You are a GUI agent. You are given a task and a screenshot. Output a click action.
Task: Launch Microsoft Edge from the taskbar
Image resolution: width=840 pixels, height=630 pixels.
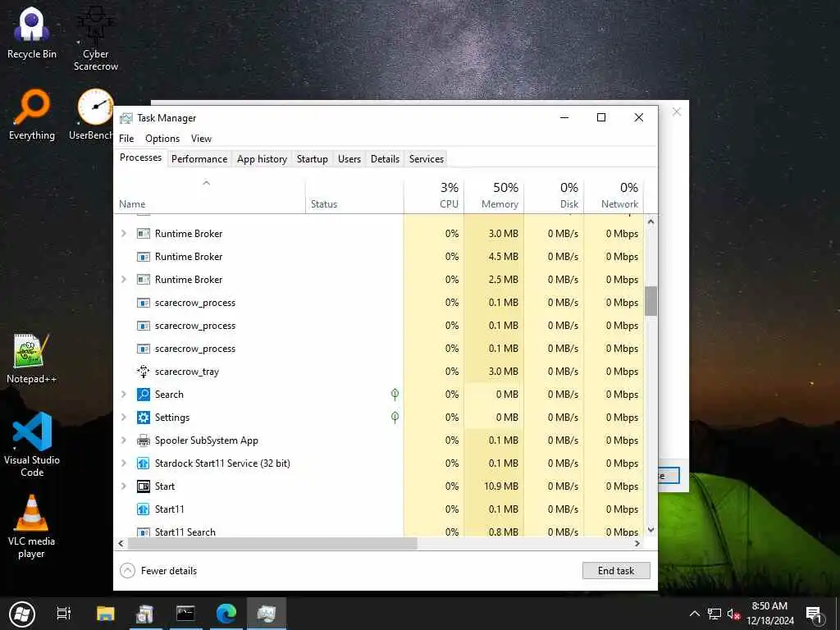[x=226, y=614]
